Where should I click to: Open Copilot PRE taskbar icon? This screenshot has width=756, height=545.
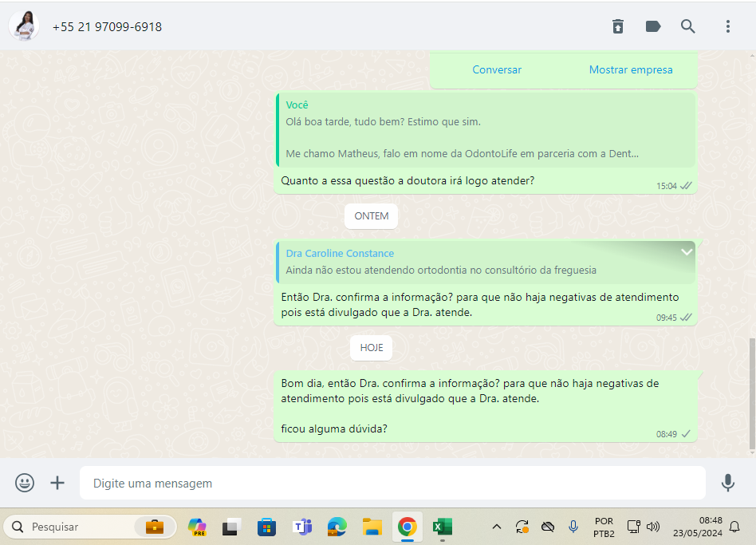[197, 527]
